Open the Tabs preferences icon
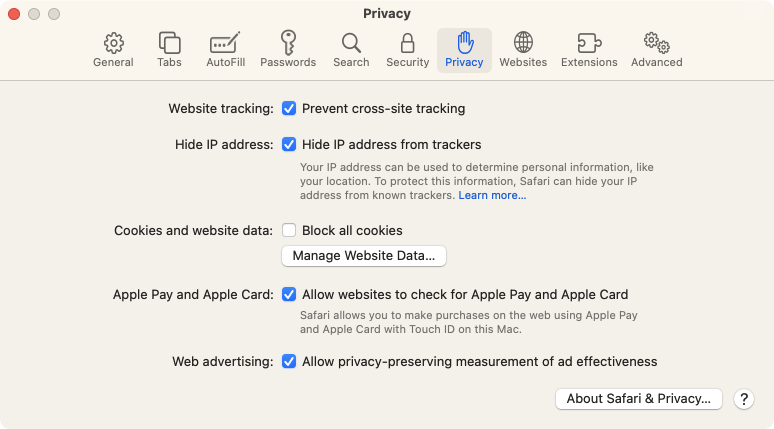 [169, 43]
